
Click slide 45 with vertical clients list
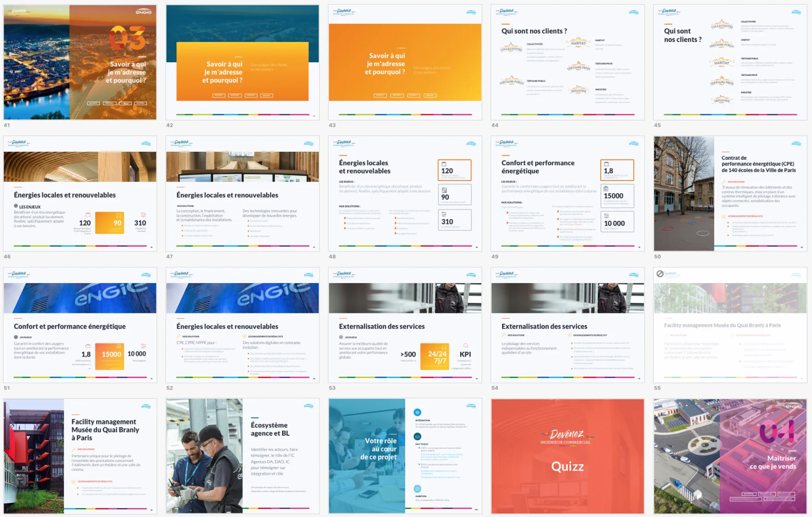click(730, 62)
